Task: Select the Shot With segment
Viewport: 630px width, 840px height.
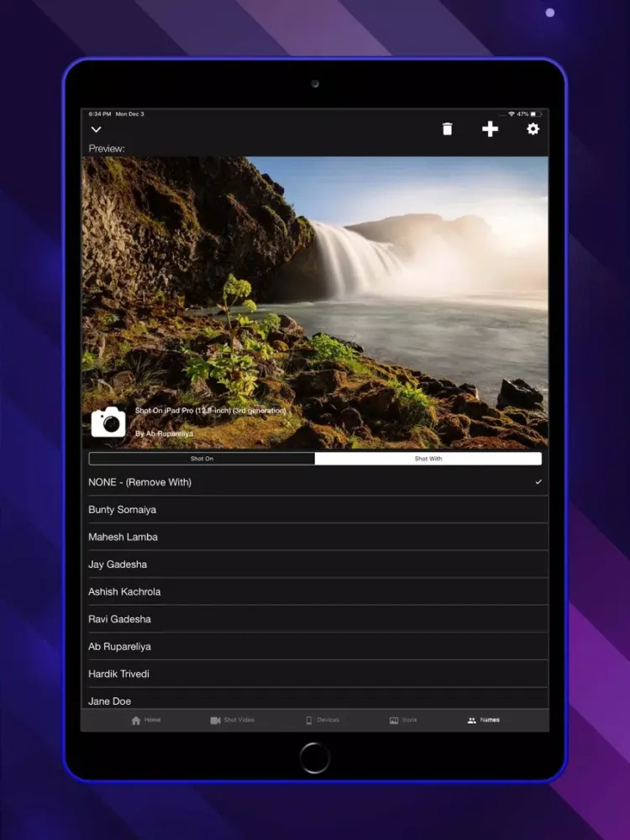Action: click(x=428, y=459)
